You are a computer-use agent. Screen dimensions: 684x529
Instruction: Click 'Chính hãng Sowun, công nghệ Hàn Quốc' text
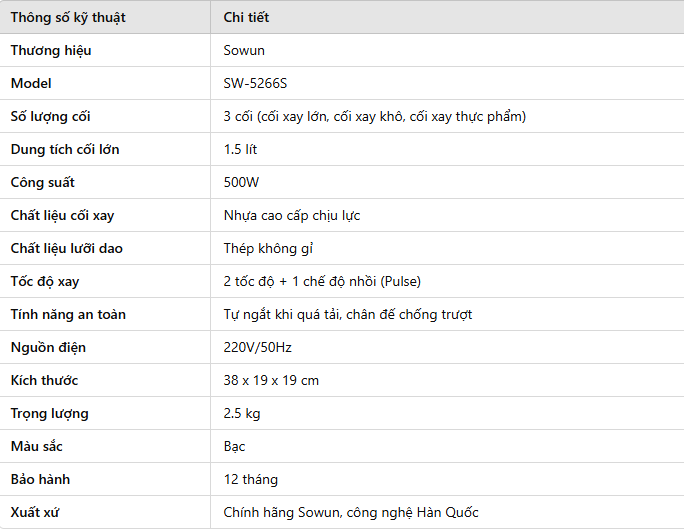351,512
